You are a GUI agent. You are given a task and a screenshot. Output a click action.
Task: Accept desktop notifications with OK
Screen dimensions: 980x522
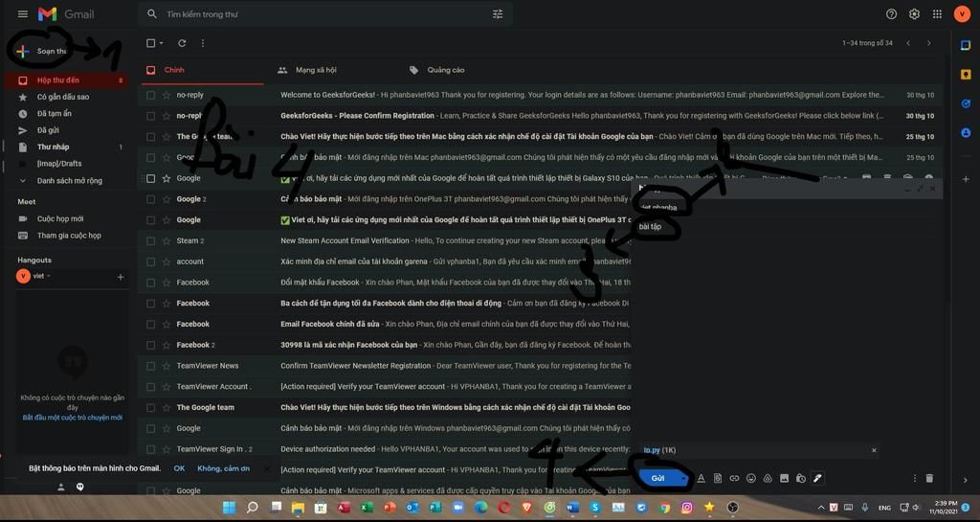pyautogui.click(x=179, y=468)
